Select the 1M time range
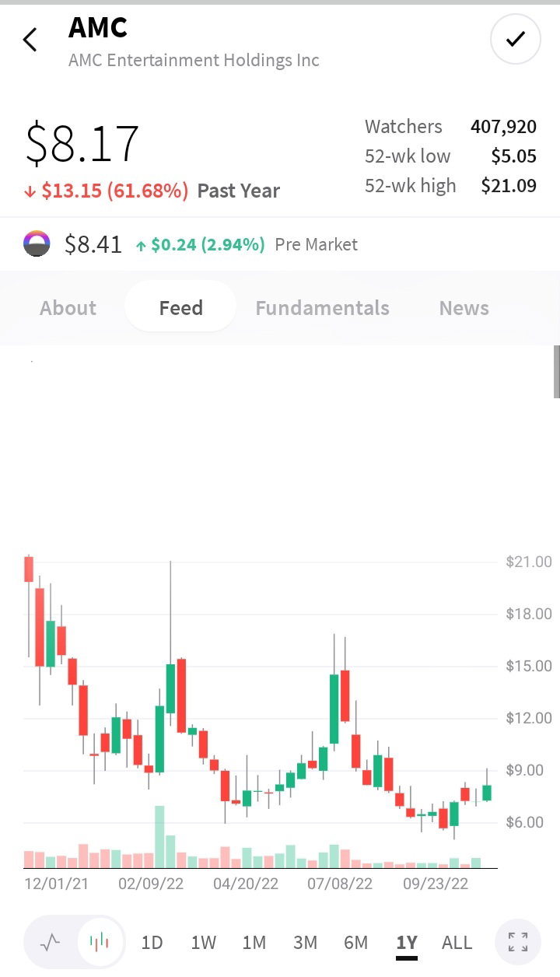Image resolution: width=560 pixels, height=977 pixels. 254,943
